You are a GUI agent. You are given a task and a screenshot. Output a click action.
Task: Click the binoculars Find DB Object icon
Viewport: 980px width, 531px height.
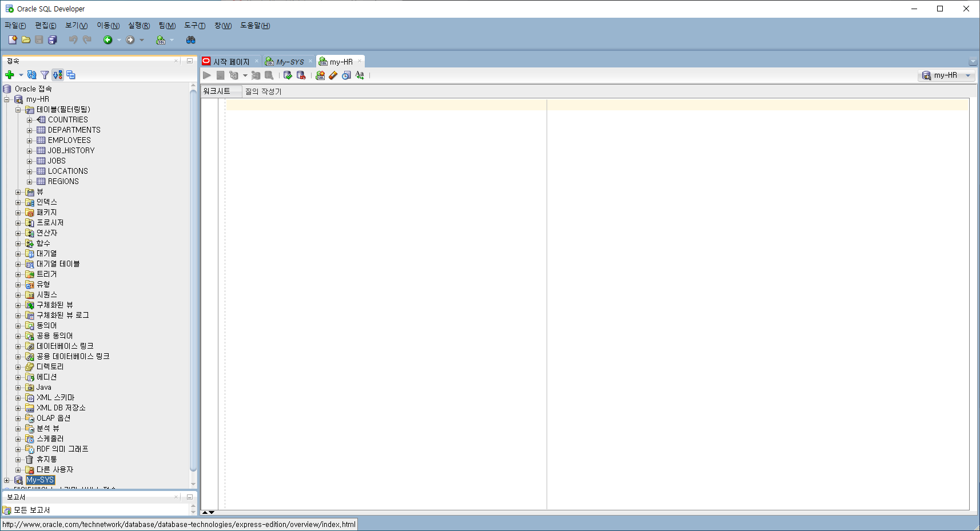(191, 40)
